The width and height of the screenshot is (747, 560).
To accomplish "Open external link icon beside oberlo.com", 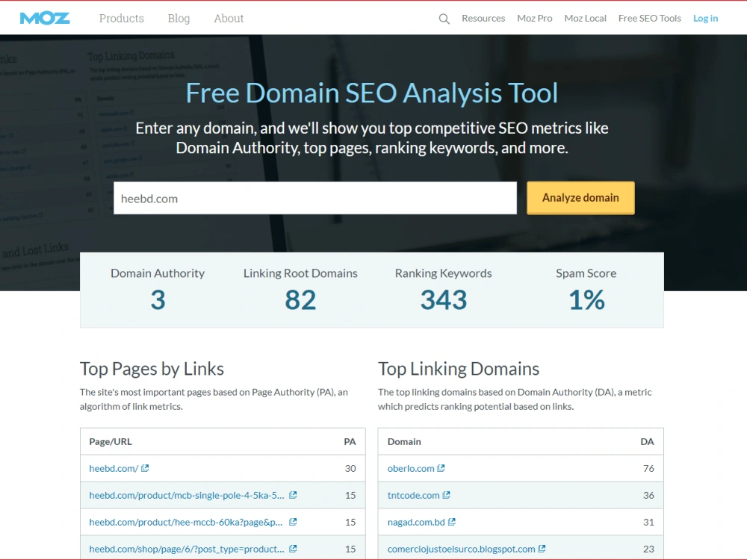I will pos(441,468).
